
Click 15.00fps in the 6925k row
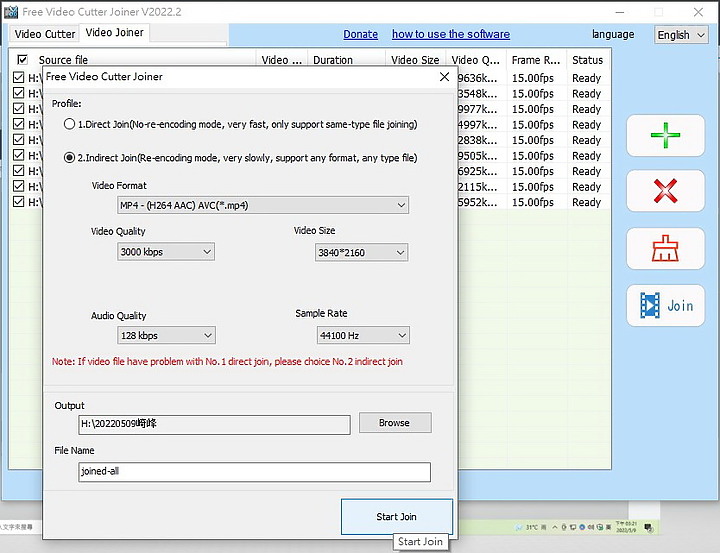pos(533,171)
